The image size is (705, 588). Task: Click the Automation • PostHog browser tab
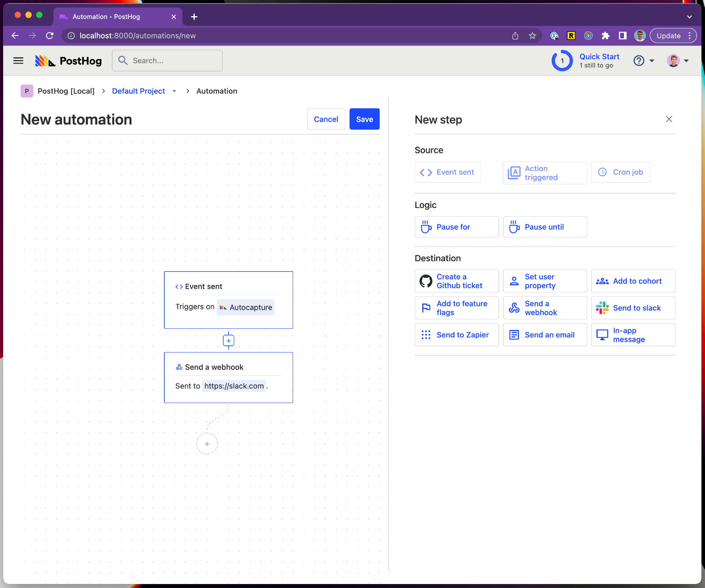(115, 17)
